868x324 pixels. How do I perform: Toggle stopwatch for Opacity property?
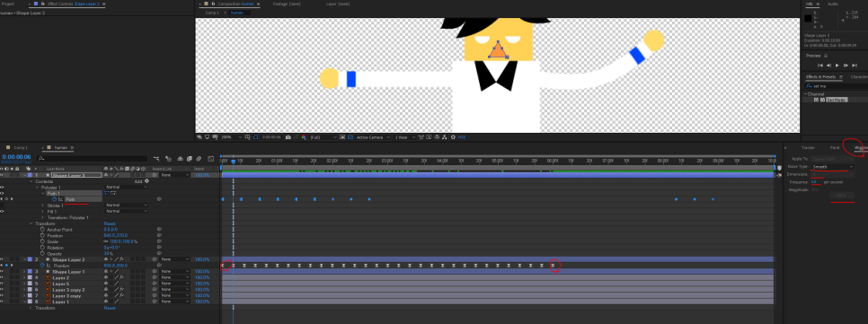coord(42,253)
